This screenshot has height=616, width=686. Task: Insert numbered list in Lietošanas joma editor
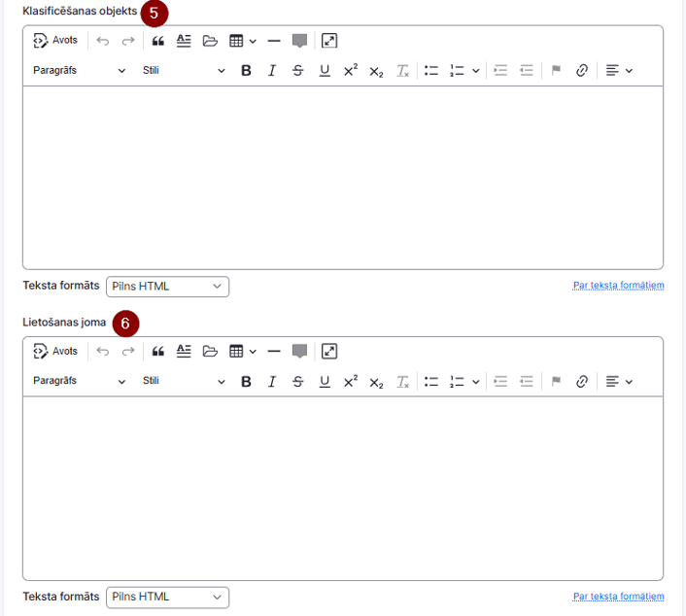457,382
